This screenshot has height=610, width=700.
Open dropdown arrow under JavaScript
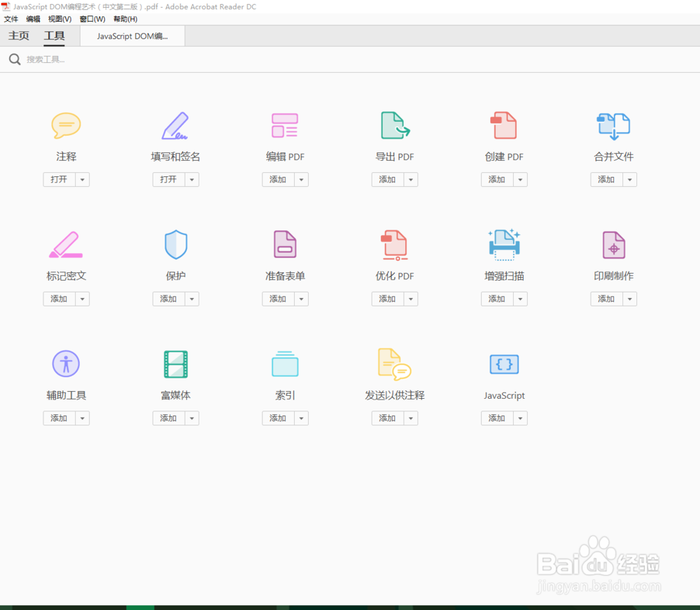coord(520,418)
